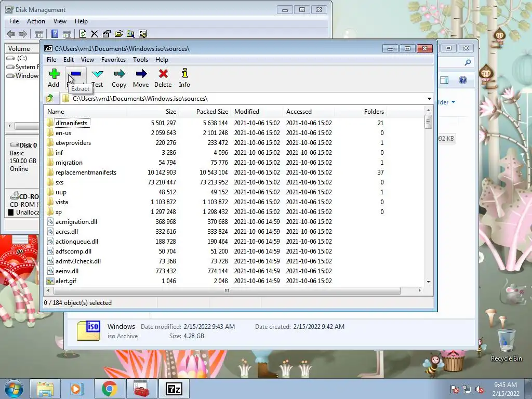
Task: Select the aeinv.dll file
Action: (67, 271)
